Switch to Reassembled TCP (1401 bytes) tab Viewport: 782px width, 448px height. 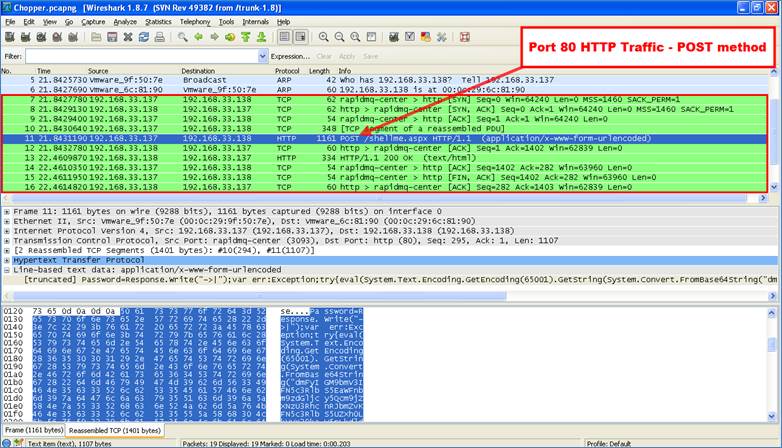click(x=115, y=430)
